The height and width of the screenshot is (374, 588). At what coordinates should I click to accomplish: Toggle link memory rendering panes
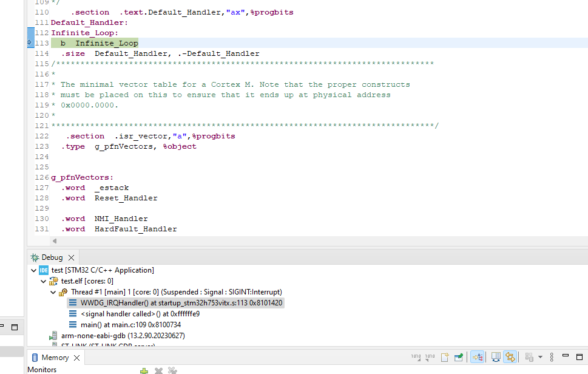coord(510,357)
